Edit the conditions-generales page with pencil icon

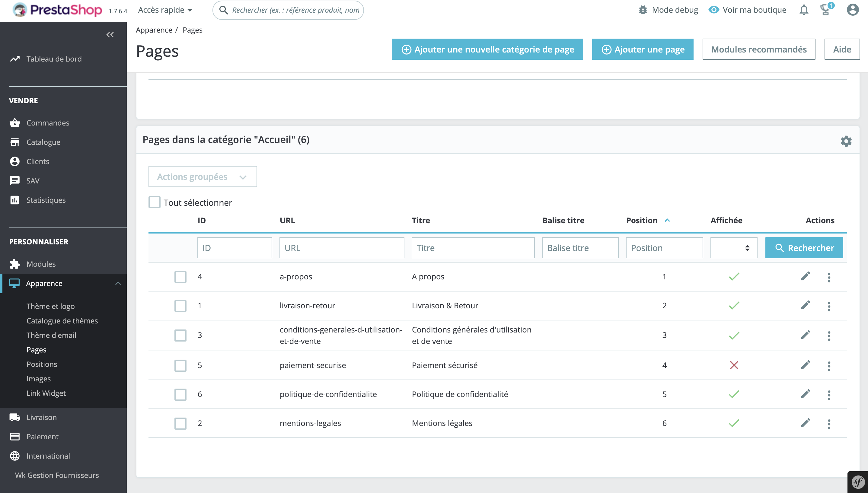point(805,335)
